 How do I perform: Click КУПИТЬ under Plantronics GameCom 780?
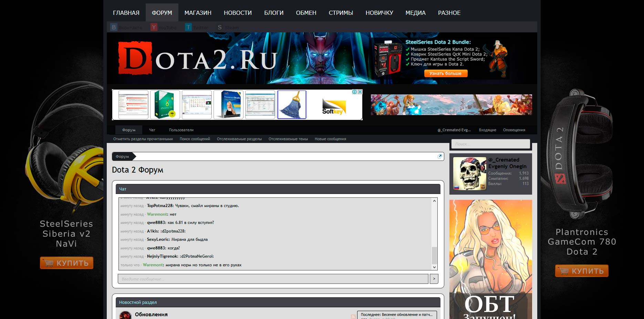582,271
